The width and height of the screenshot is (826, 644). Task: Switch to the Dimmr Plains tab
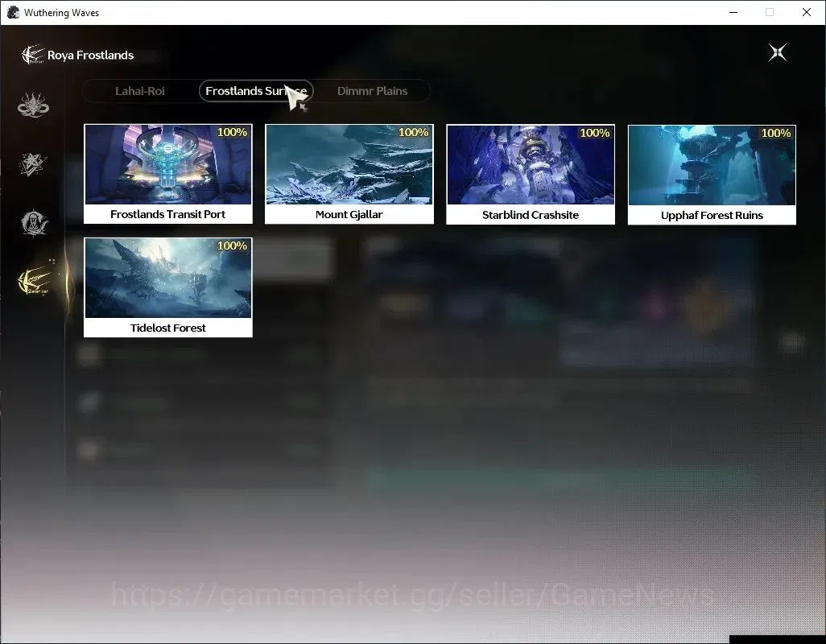coord(373,91)
